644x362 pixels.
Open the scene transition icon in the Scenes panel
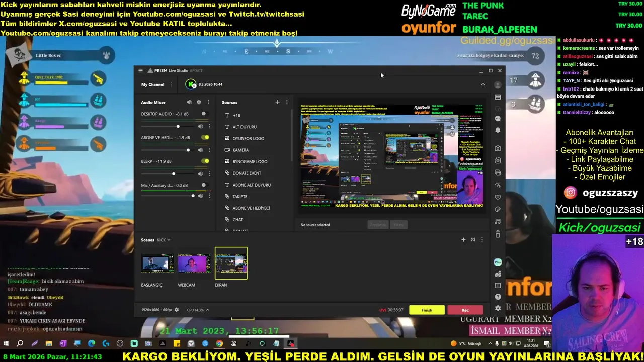473,240
